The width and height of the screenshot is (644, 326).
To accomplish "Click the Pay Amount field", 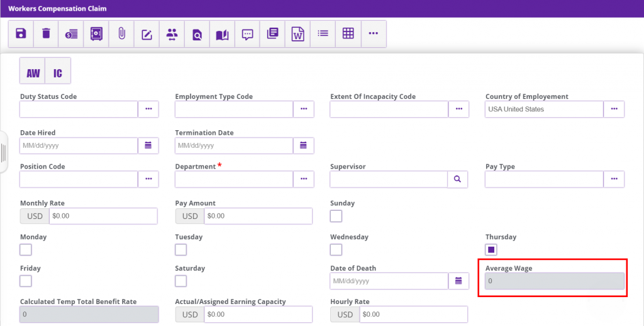I will pos(258,216).
